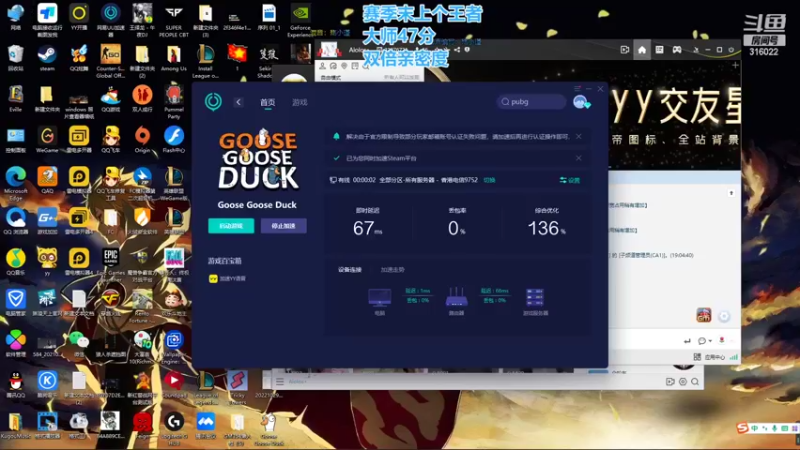
Task: Open the Pummel Party shortcut
Action: (173, 102)
